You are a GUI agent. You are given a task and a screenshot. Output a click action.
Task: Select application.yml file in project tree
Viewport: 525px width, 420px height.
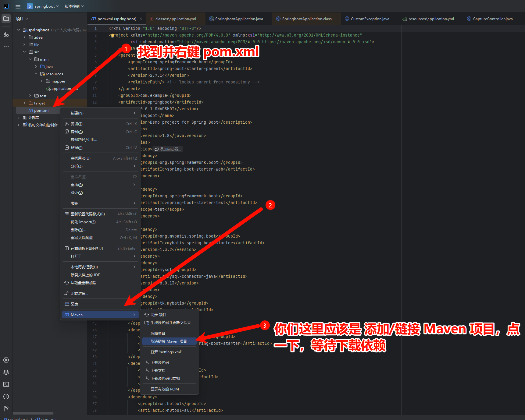coord(62,88)
